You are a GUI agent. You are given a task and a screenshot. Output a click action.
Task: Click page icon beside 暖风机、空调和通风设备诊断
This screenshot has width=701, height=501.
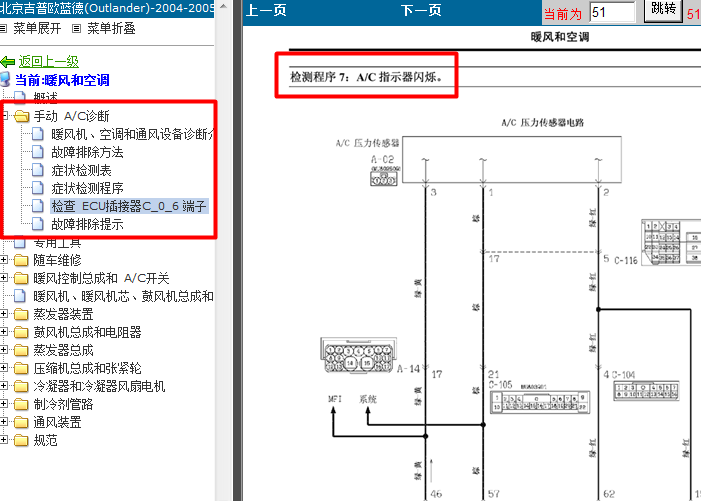click(38, 134)
